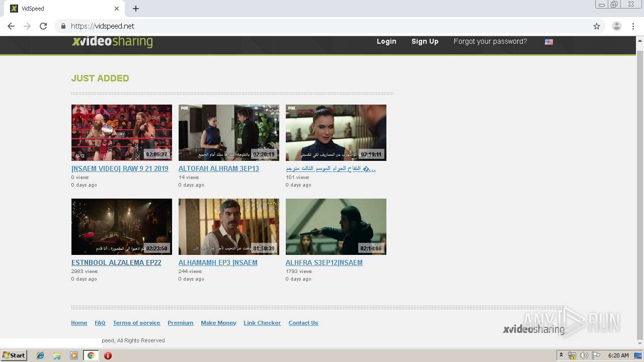This screenshot has height=362, width=644.
Task: Click the Action Center flag icon
Action: click(x=596, y=355)
